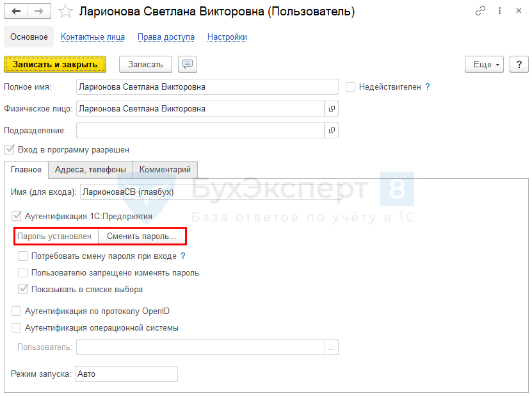Check Аутентификация по протоколу OpenID
The height and width of the screenshot is (396, 532).
(17, 311)
